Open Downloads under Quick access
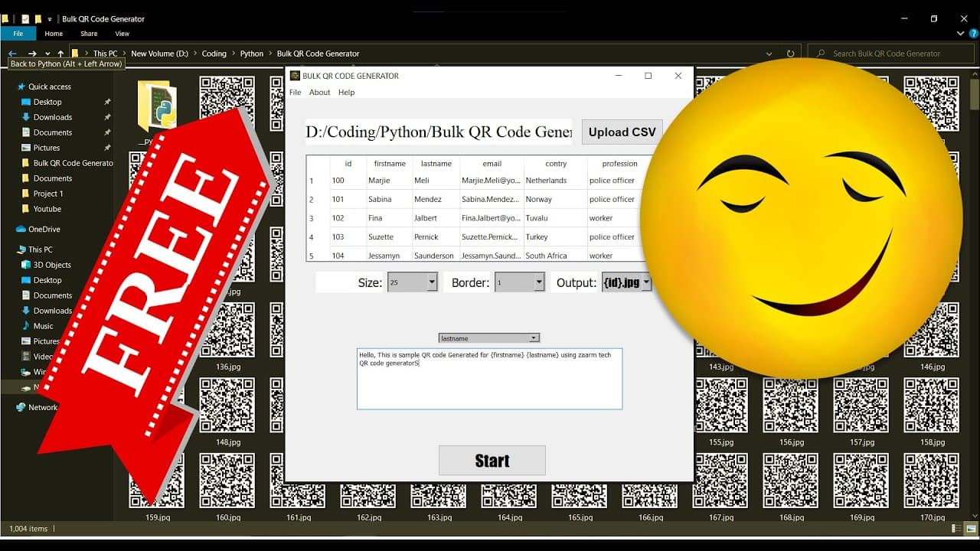Image resolution: width=980 pixels, height=551 pixels. [46, 117]
